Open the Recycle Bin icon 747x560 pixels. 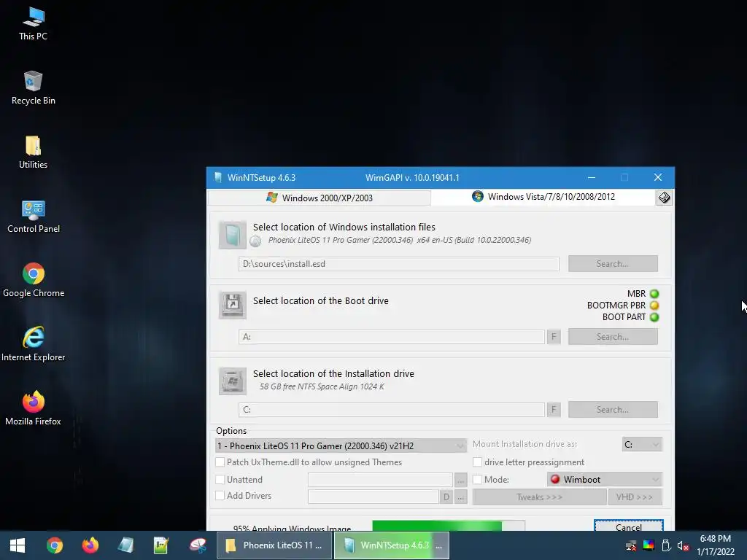[33, 88]
